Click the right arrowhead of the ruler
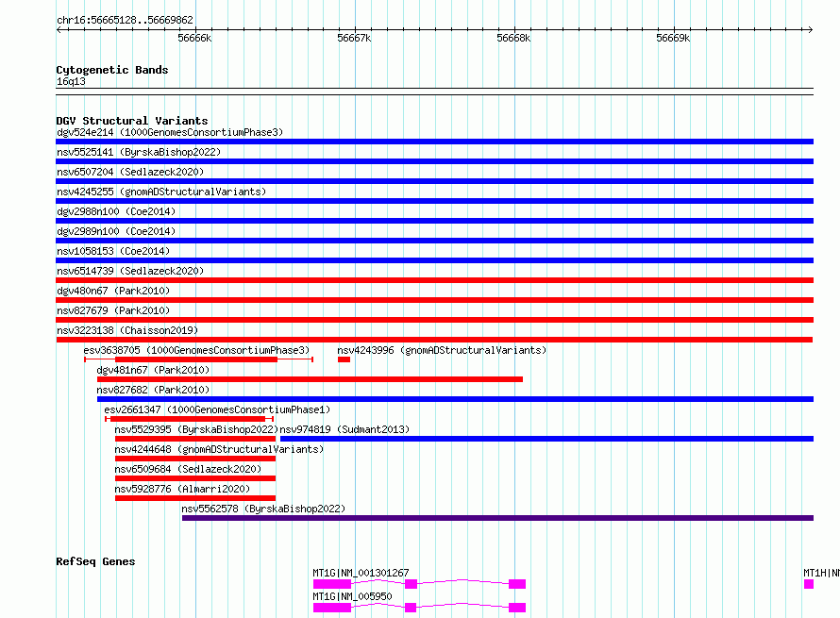The height and width of the screenshot is (618, 840). (x=811, y=30)
